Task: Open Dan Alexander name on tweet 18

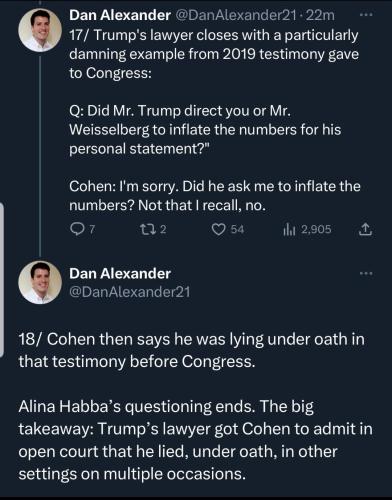Action: (120, 273)
